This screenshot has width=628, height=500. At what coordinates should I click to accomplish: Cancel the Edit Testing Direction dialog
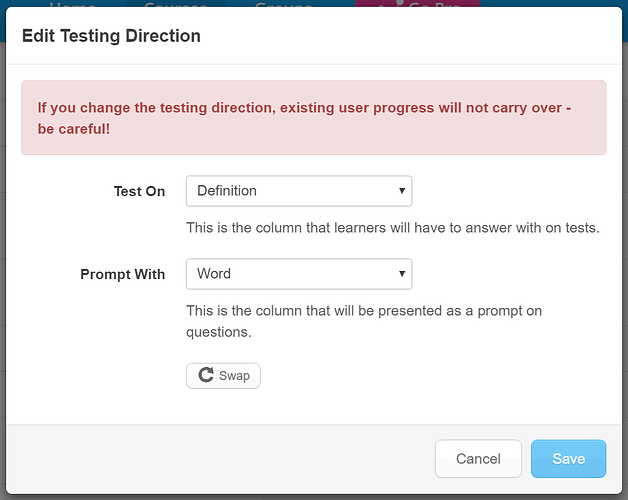[478, 459]
